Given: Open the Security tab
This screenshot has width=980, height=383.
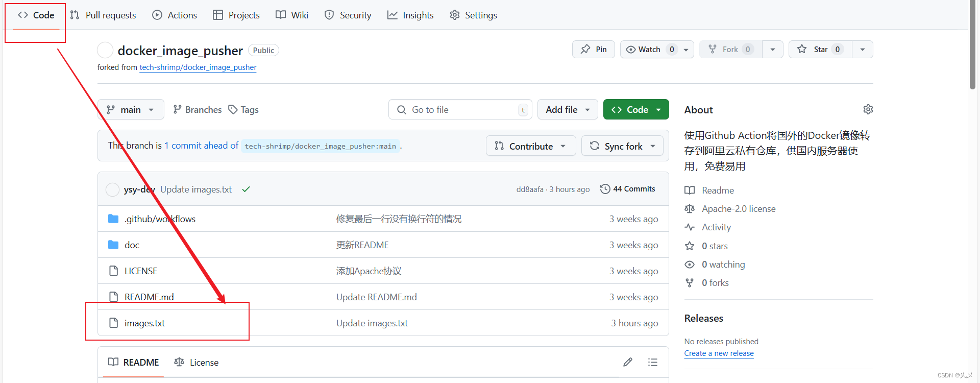Looking at the screenshot, I should (348, 15).
